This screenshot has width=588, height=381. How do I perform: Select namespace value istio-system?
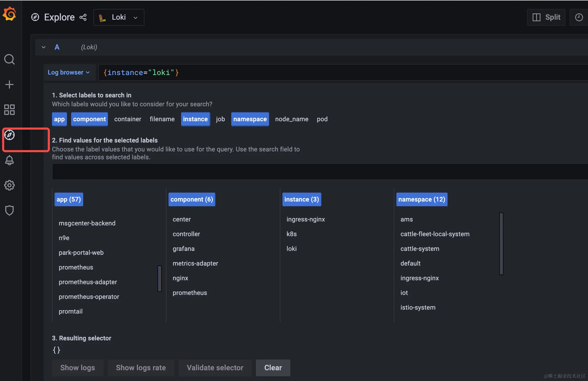click(418, 308)
